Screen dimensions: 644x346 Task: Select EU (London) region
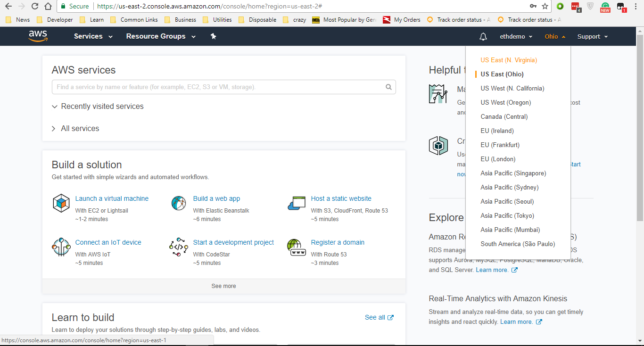[498, 159]
